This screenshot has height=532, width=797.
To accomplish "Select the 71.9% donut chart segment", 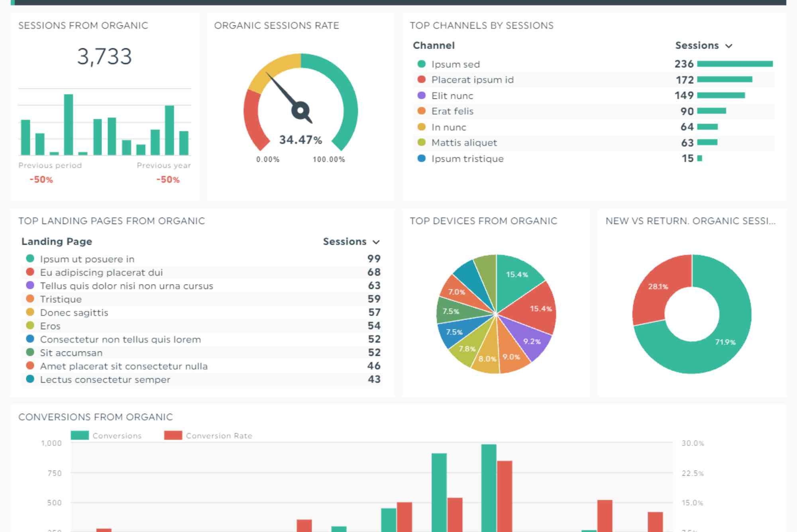I will (726, 342).
